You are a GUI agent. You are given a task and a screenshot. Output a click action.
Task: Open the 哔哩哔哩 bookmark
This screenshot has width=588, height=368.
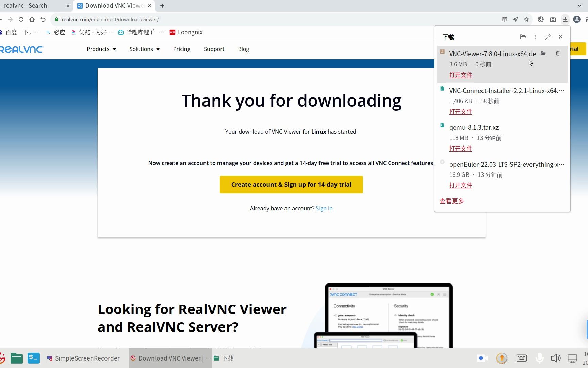tap(141, 32)
